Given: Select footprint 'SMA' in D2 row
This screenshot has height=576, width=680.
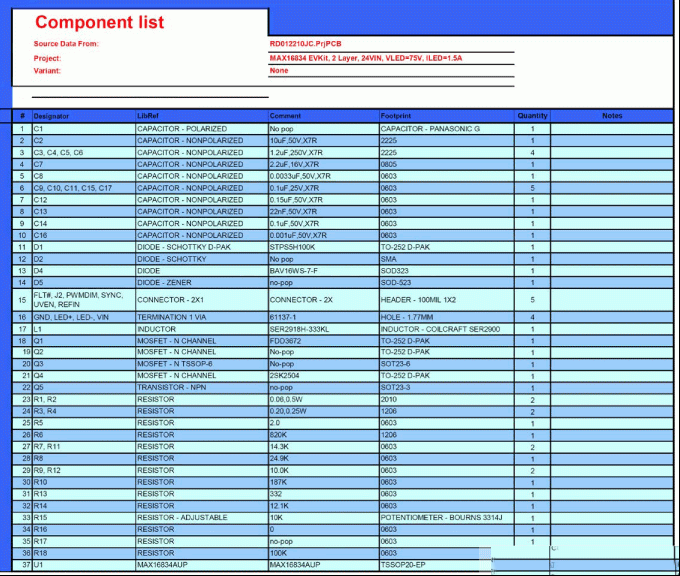Looking at the screenshot, I should (x=447, y=259).
